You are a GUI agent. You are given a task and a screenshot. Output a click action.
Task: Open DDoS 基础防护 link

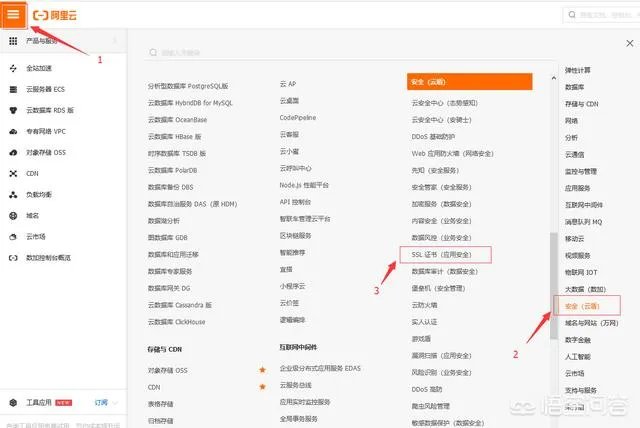tap(433, 137)
